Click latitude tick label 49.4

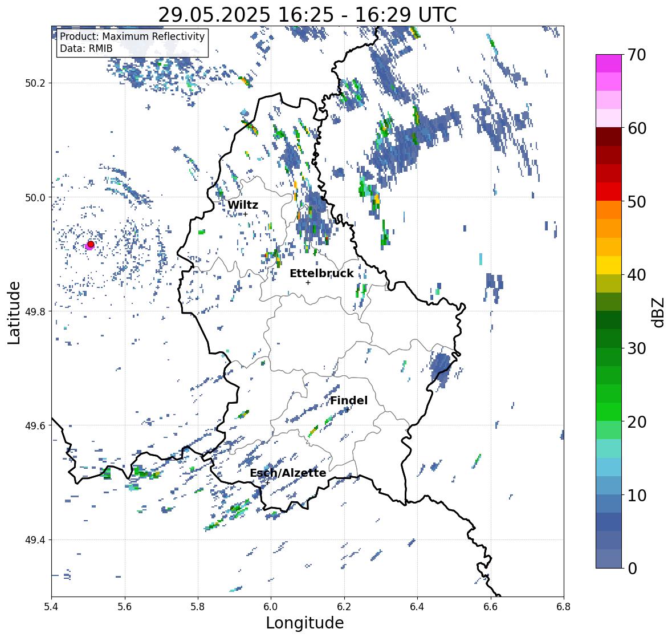coord(35,540)
